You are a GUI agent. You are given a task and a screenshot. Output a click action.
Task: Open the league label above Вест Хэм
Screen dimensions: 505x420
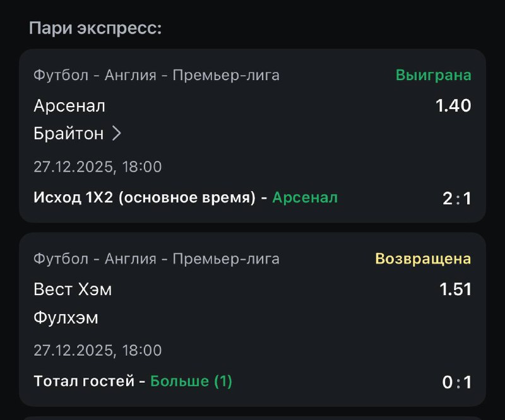tap(157, 259)
